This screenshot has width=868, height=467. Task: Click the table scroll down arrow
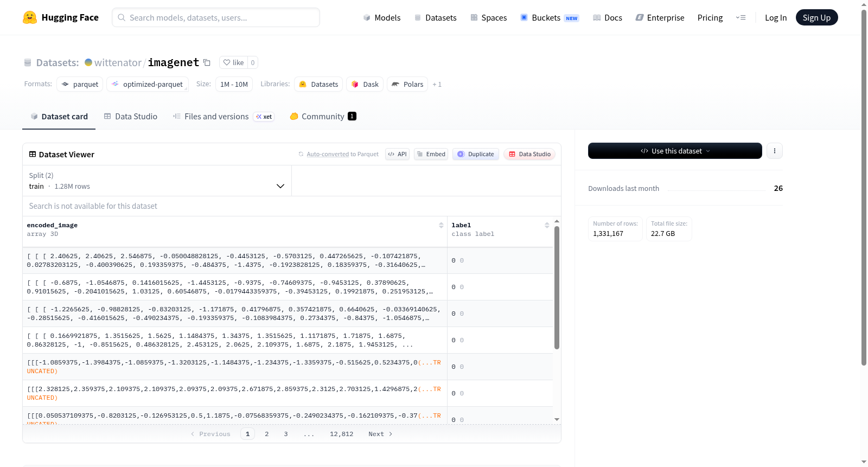tap(557, 419)
